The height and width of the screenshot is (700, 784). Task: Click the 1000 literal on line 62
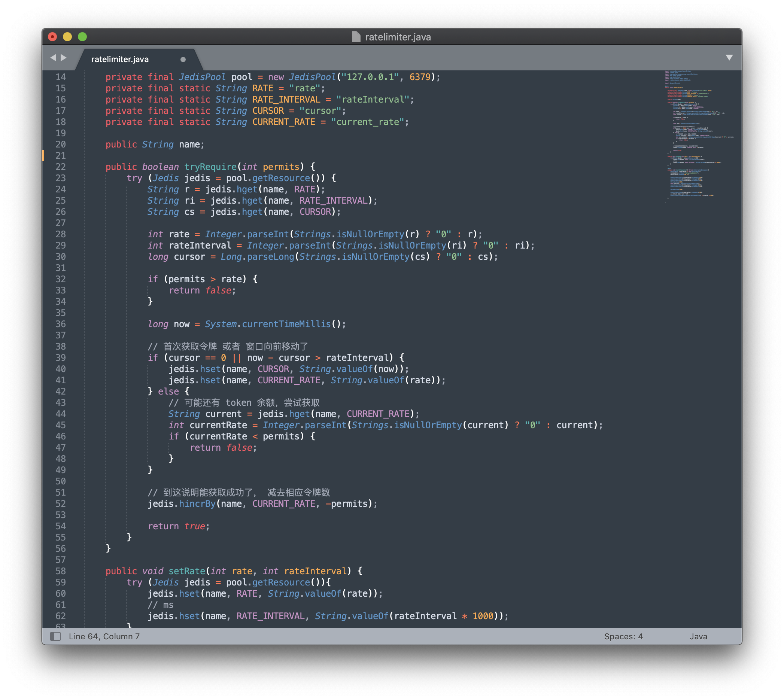coord(483,616)
